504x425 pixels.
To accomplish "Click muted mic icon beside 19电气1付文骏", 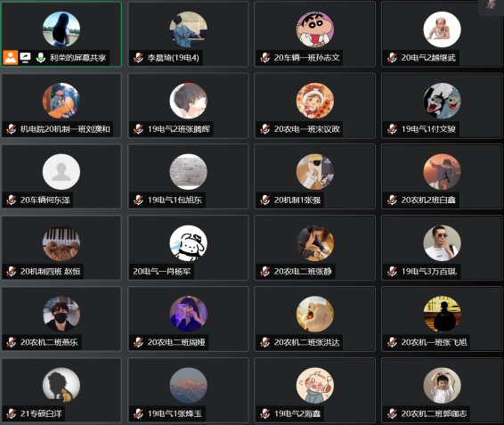I will tap(392, 129).
